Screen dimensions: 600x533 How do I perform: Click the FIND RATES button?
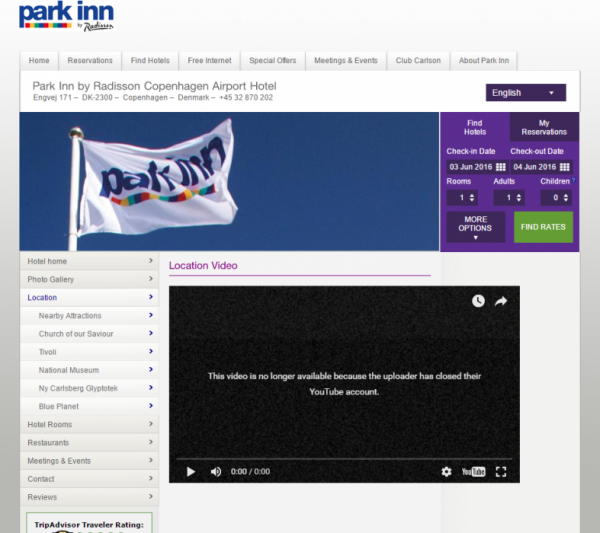(543, 227)
